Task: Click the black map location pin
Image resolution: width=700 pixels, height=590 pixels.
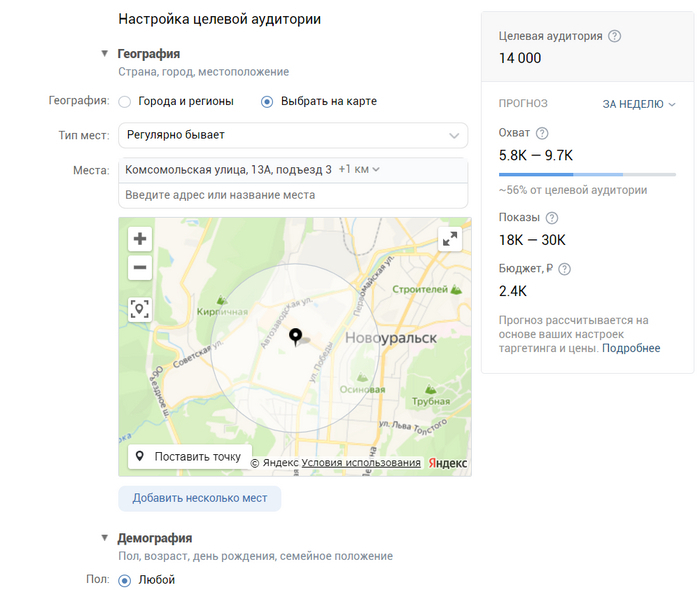Action: coord(295,337)
